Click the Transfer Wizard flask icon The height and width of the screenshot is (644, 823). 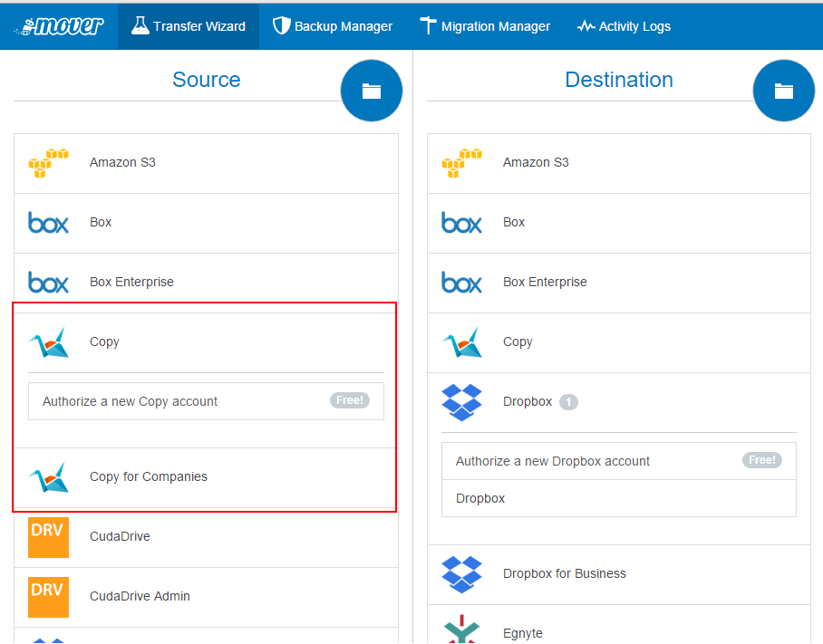(140, 25)
